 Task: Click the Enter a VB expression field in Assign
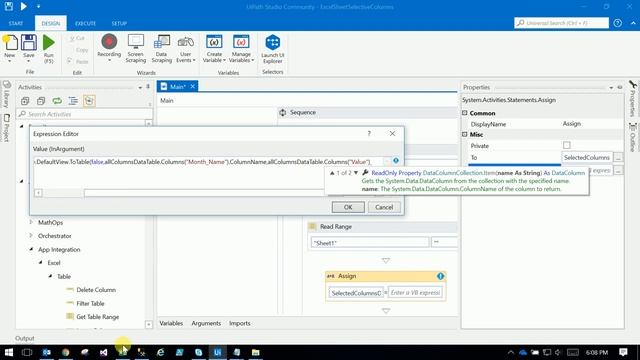tap(415, 293)
